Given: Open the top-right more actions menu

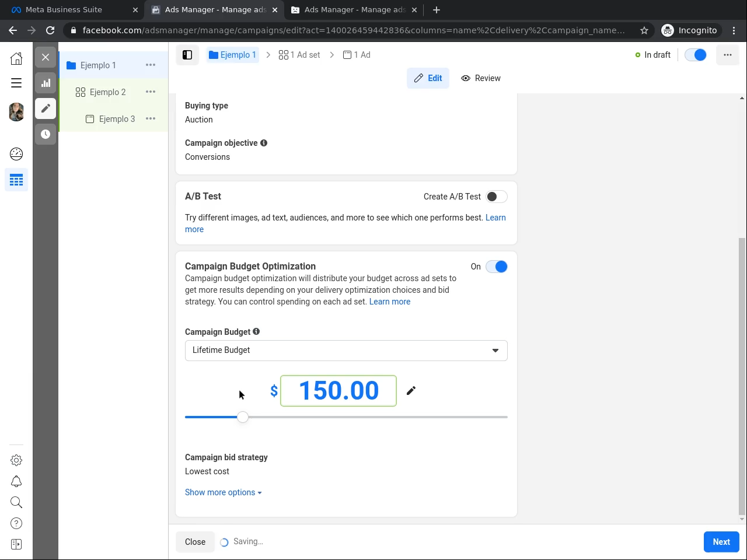Looking at the screenshot, I should [x=727, y=55].
